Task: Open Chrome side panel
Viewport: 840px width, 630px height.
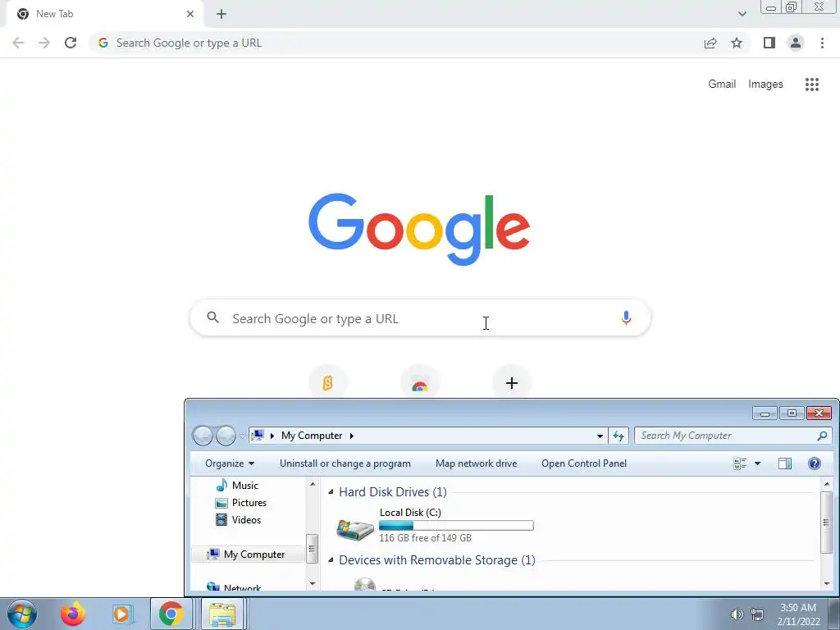Action: (x=769, y=43)
